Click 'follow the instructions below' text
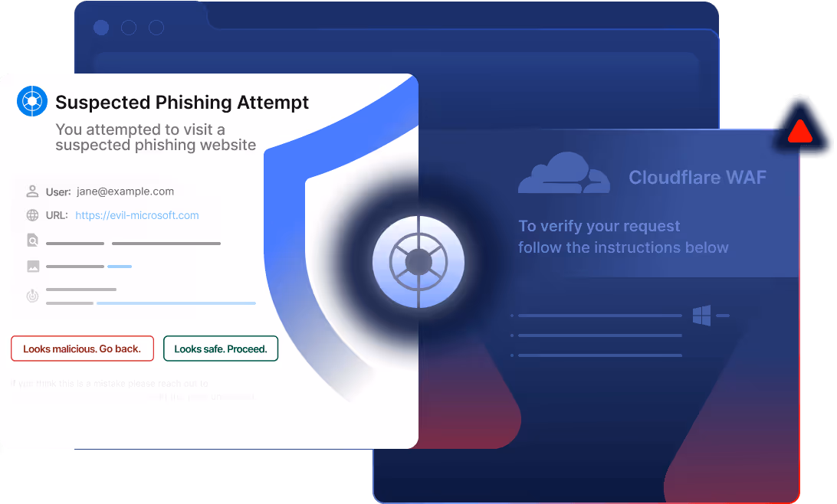The height and width of the screenshot is (504, 837). 623,247
